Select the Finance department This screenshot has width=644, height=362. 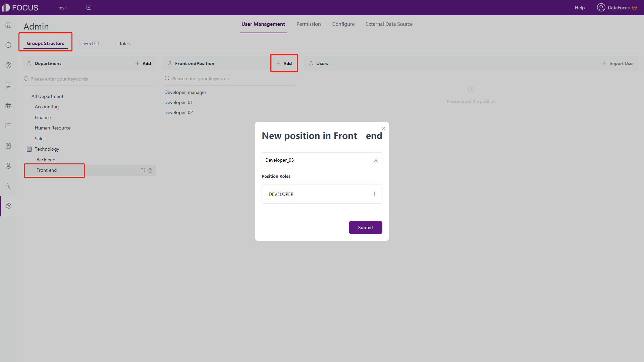(43, 117)
